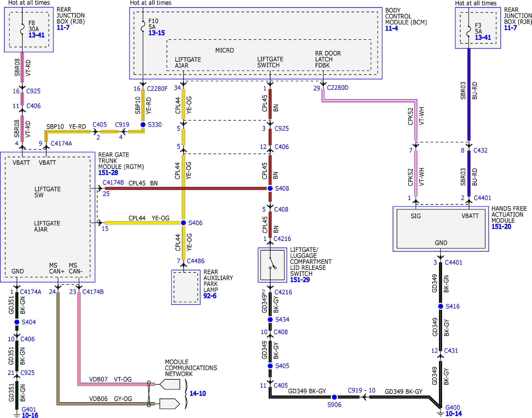Viewport: 532px width, 418px height.
Task: Select the GND label in the RGTM
Action: tap(18, 271)
